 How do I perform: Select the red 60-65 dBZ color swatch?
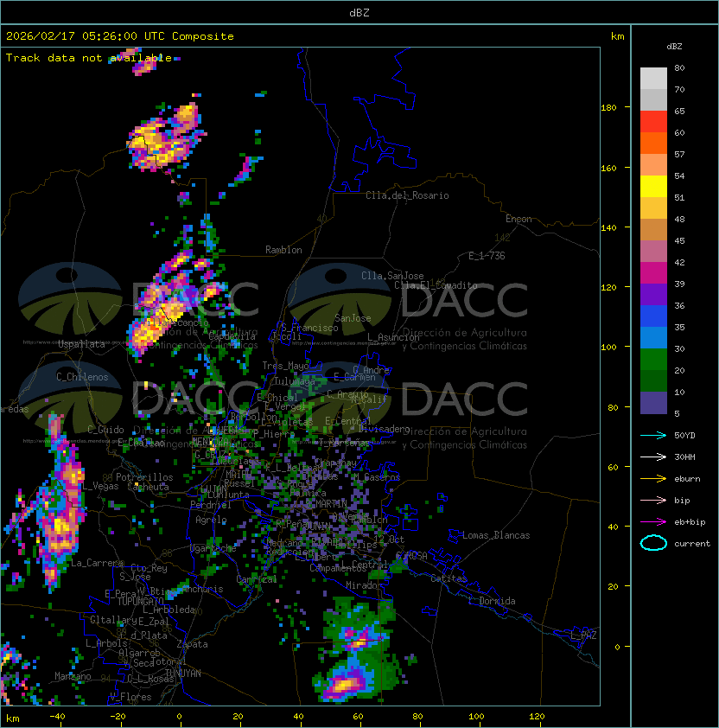(x=653, y=122)
